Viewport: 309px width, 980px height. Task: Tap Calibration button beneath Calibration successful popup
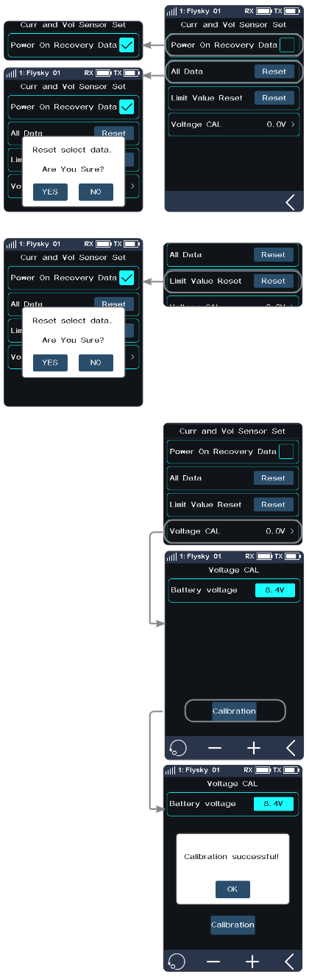tap(232, 925)
